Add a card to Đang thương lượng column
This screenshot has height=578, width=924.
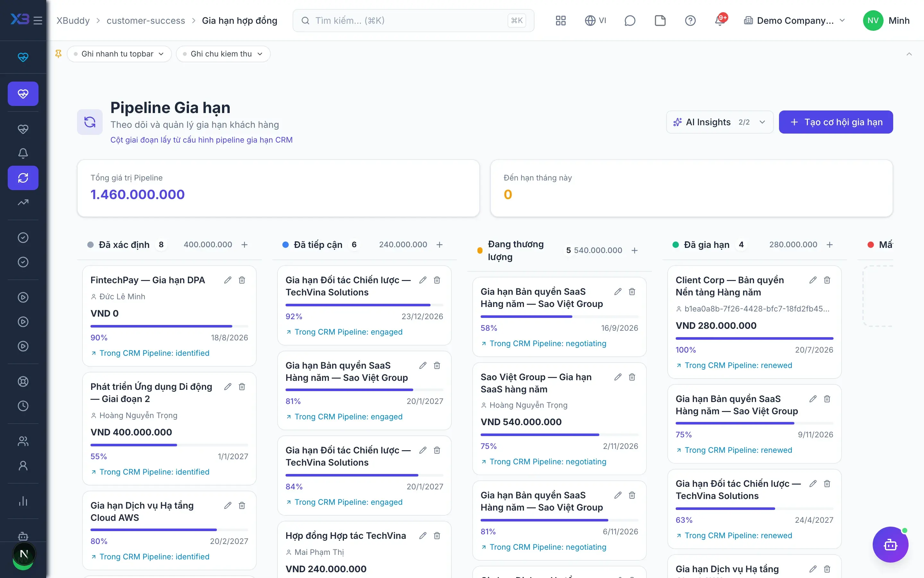(x=635, y=250)
